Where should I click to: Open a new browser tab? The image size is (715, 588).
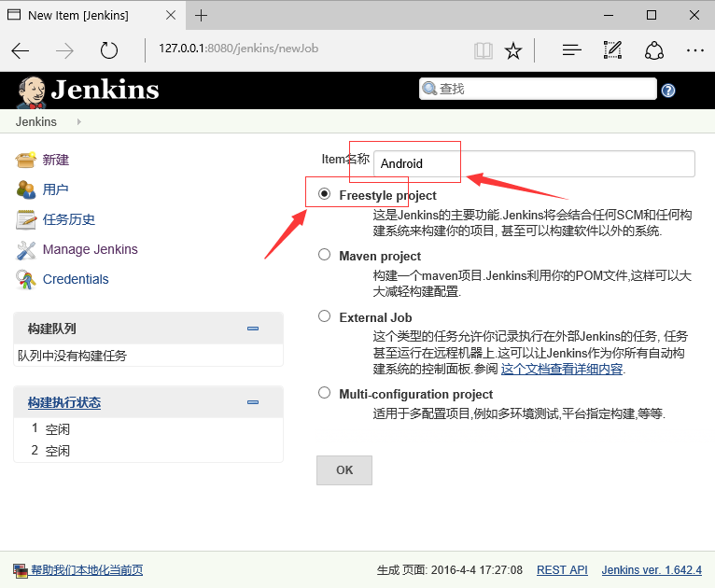pyautogui.click(x=201, y=16)
